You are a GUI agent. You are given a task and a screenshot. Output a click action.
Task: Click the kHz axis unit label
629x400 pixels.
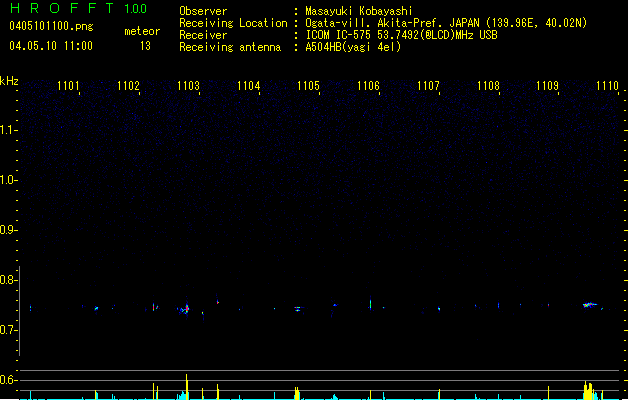[x=9, y=81]
